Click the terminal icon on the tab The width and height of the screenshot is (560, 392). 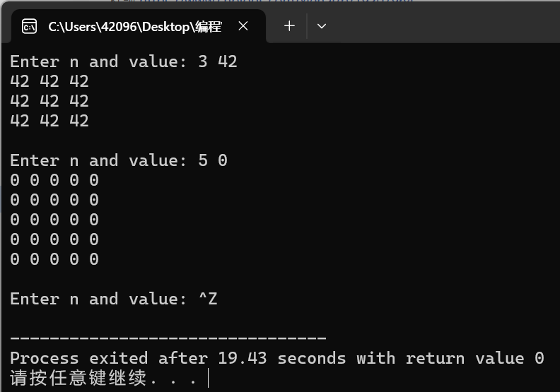click(29, 26)
